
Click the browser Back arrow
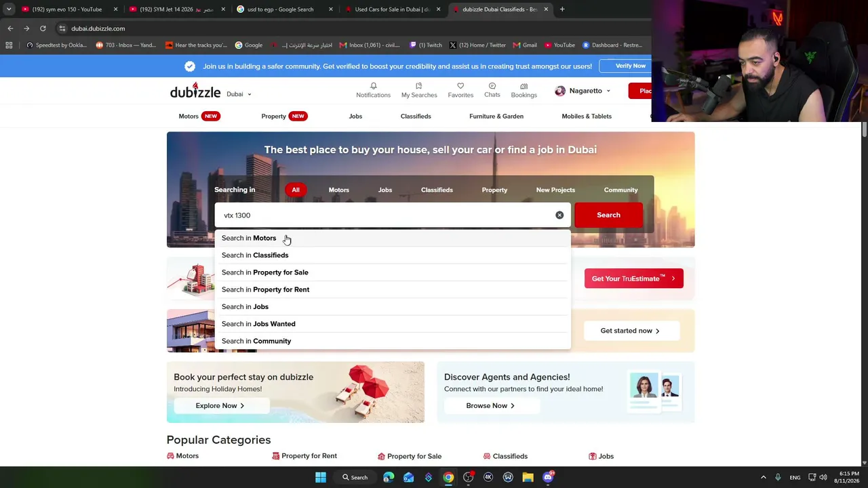point(10,28)
